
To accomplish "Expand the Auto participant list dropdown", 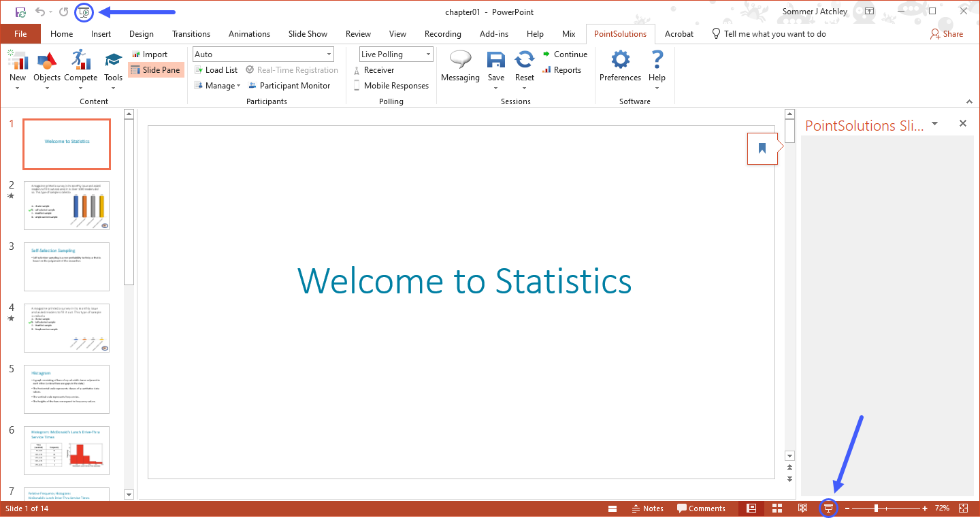I will [x=329, y=54].
